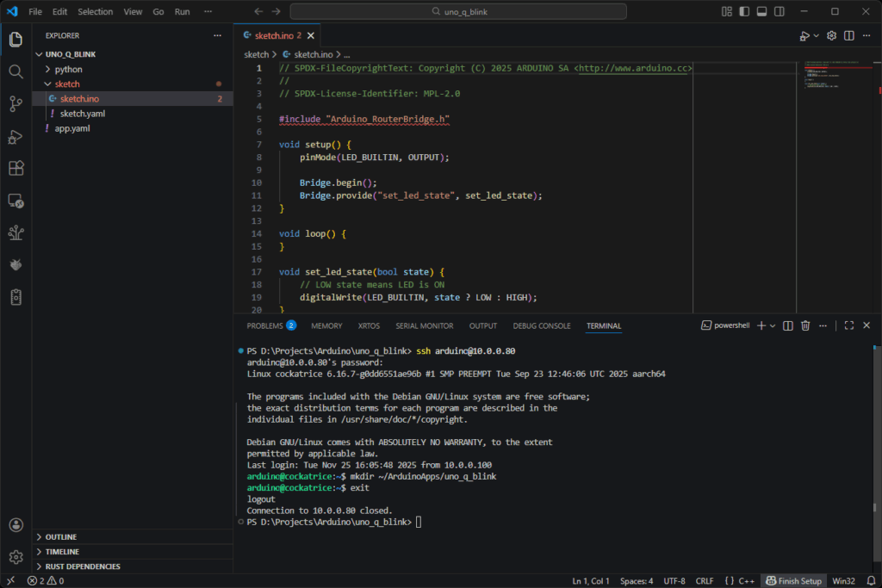Open the arduino.cc link in the code
The width and height of the screenshot is (882, 588).
(633, 67)
